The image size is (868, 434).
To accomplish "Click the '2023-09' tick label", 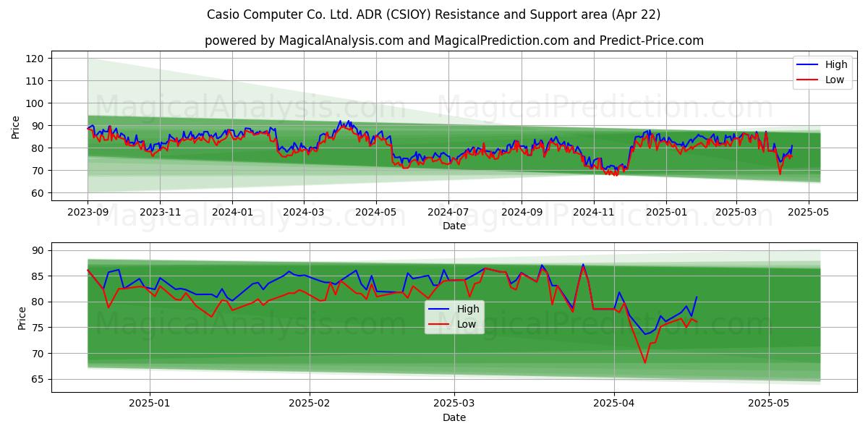I will click(x=88, y=213).
